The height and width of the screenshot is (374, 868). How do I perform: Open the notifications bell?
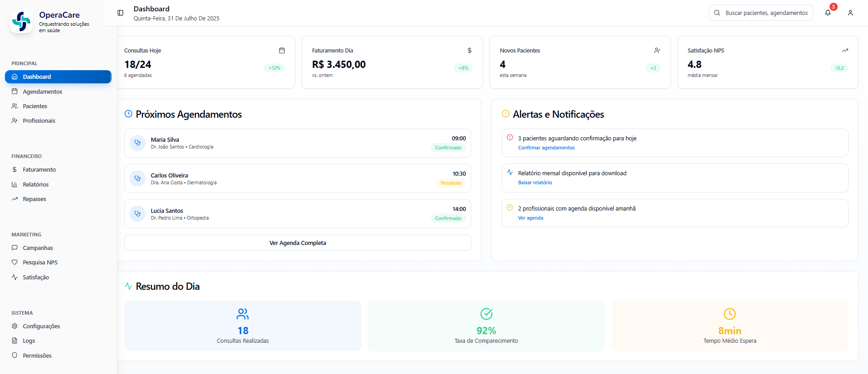tap(828, 13)
